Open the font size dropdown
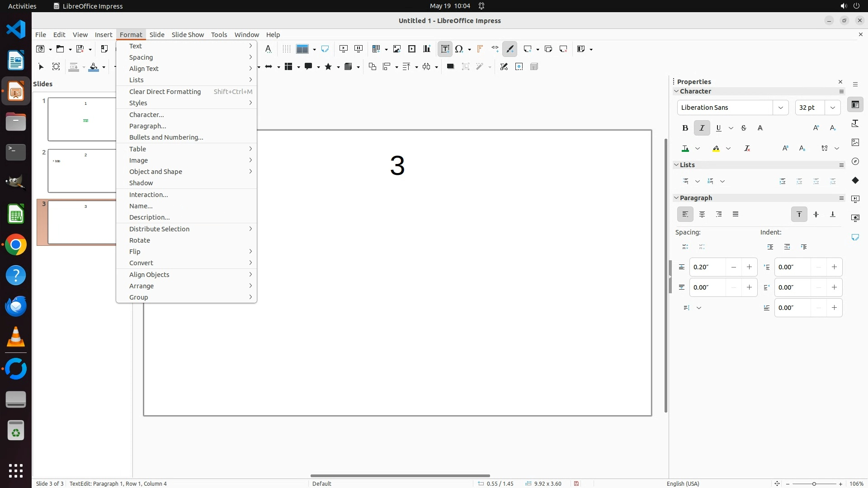 click(832, 108)
